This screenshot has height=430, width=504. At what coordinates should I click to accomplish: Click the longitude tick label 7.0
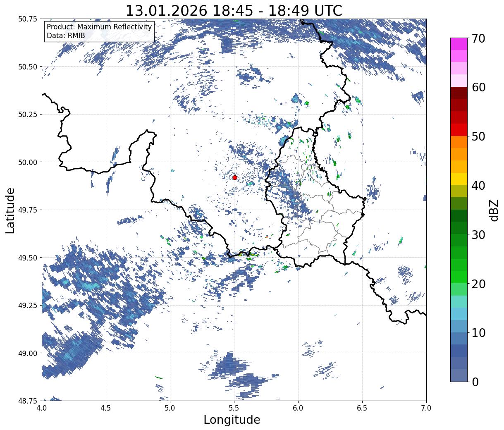tap(426, 408)
